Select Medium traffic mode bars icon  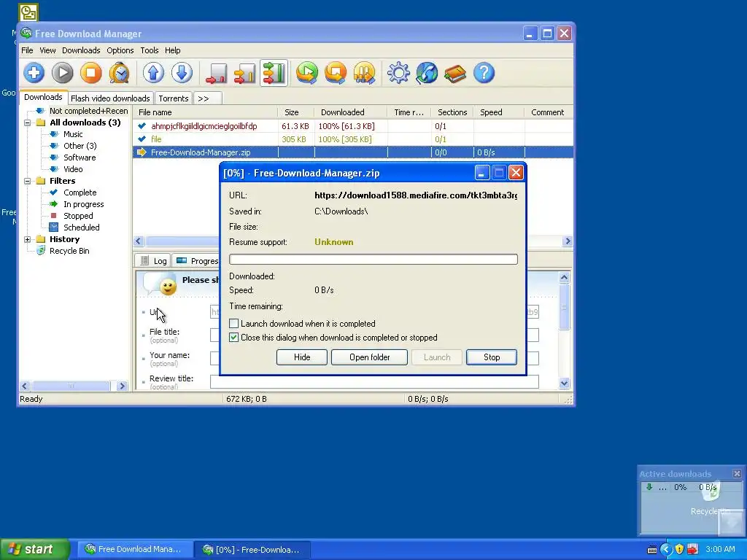(245, 73)
